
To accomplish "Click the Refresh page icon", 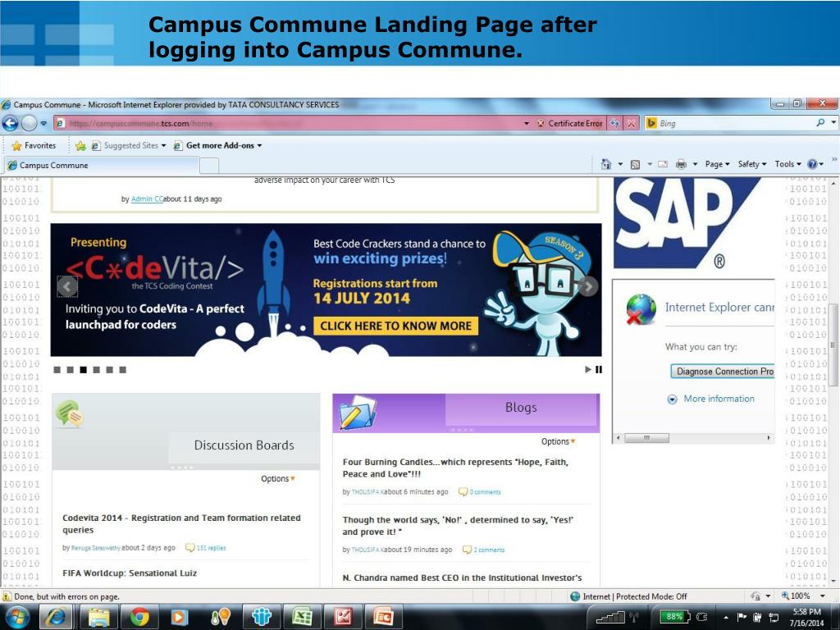I will point(615,123).
